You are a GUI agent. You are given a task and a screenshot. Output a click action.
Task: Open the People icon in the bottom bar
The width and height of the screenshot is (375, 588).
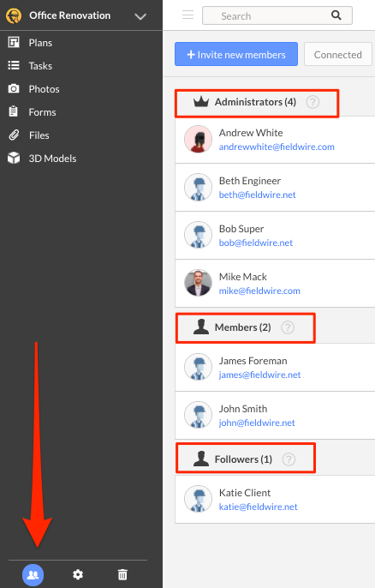click(33, 574)
